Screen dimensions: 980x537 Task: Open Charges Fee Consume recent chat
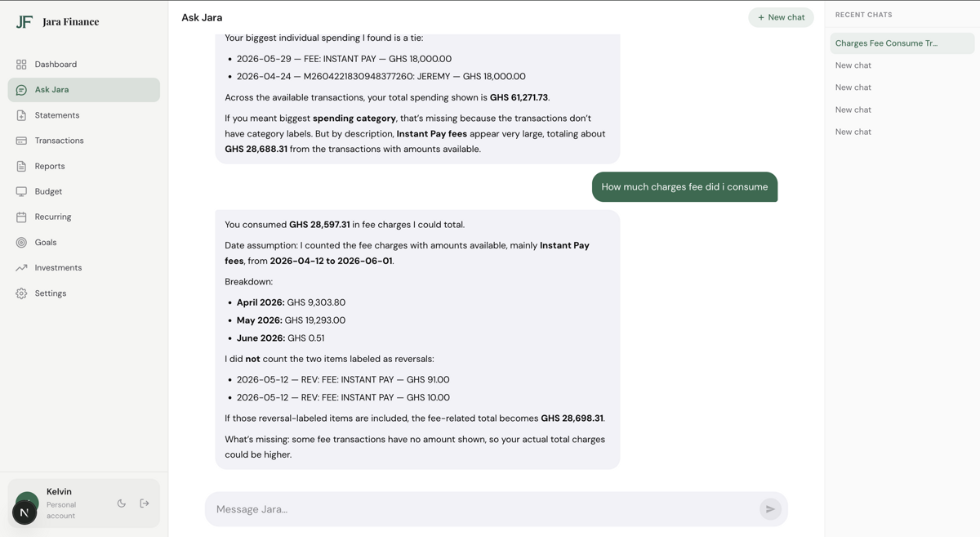pyautogui.click(x=902, y=43)
